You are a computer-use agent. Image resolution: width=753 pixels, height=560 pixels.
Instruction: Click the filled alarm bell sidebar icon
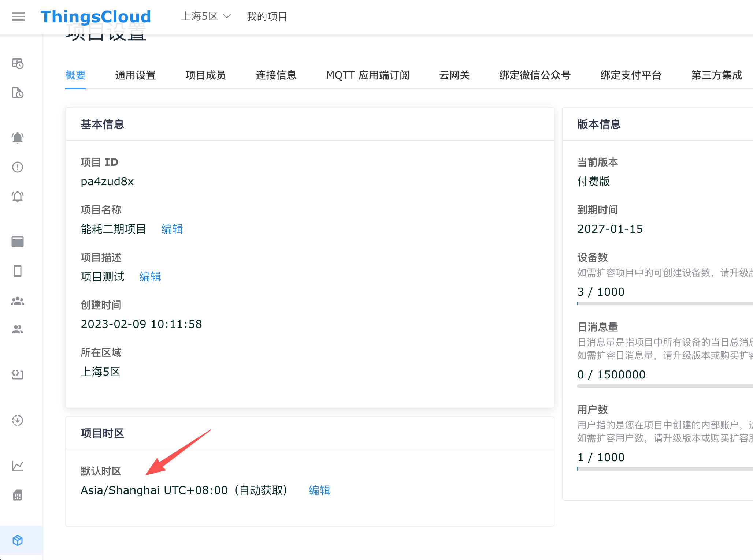[x=18, y=138]
